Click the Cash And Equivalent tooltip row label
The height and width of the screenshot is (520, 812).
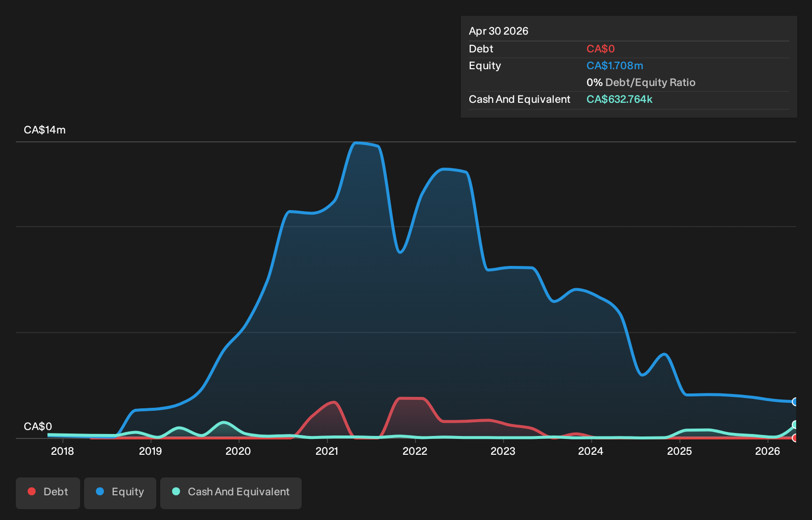tap(519, 99)
